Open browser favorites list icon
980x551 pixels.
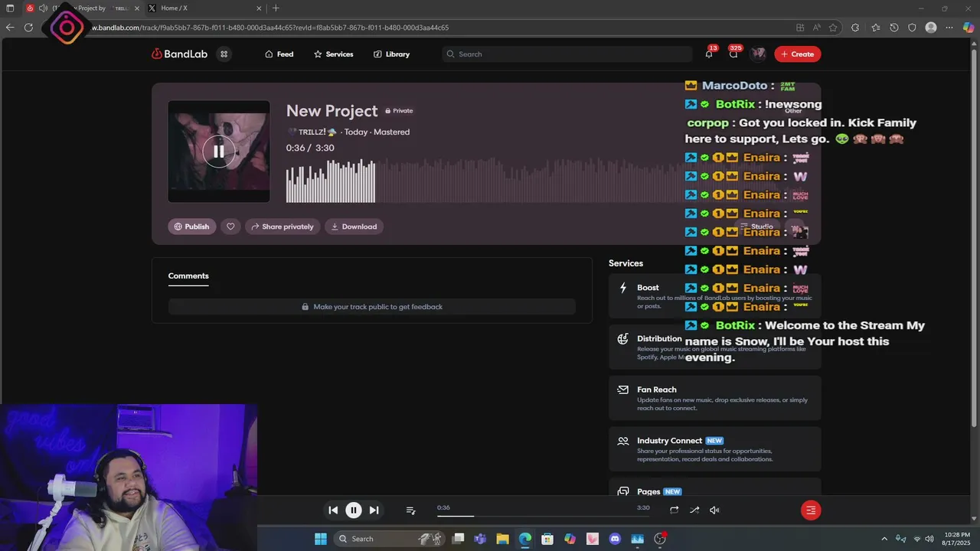875,28
